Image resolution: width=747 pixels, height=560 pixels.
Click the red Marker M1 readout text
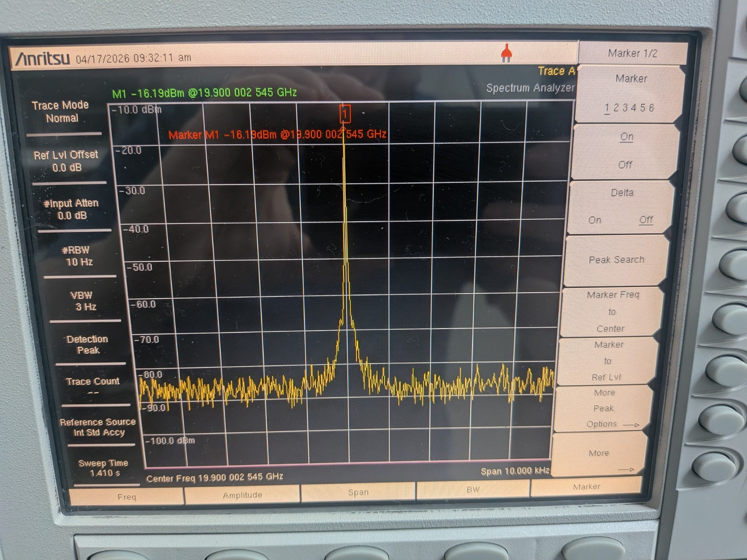[277, 135]
